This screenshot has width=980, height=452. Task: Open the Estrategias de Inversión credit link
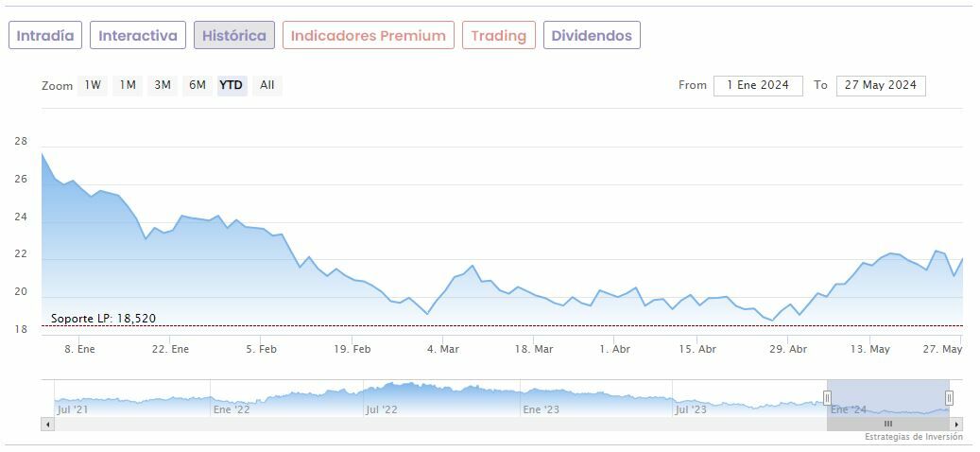pyautogui.click(x=913, y=437)
